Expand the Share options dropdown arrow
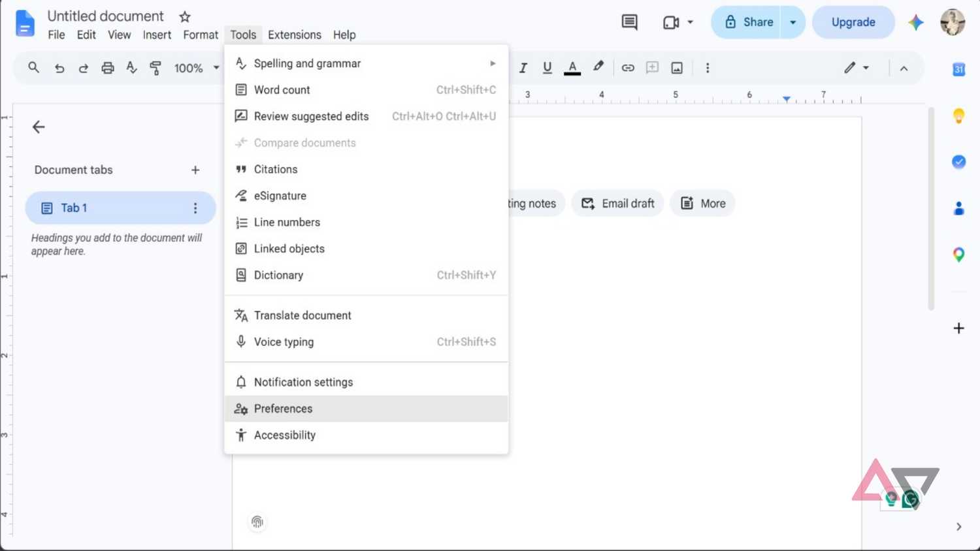This screenshot has height=551, width=980. tap(793, 22)
